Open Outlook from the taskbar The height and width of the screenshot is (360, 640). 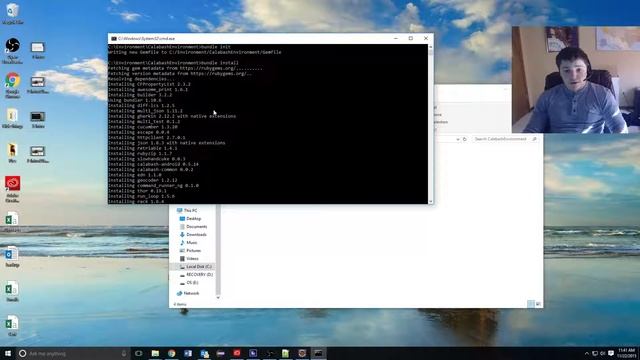[x=204, y=353]
